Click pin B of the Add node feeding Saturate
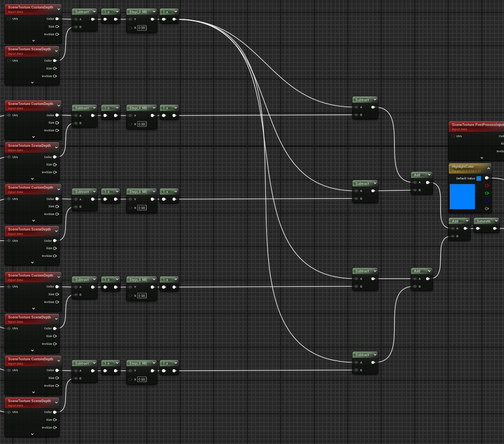 452,236
